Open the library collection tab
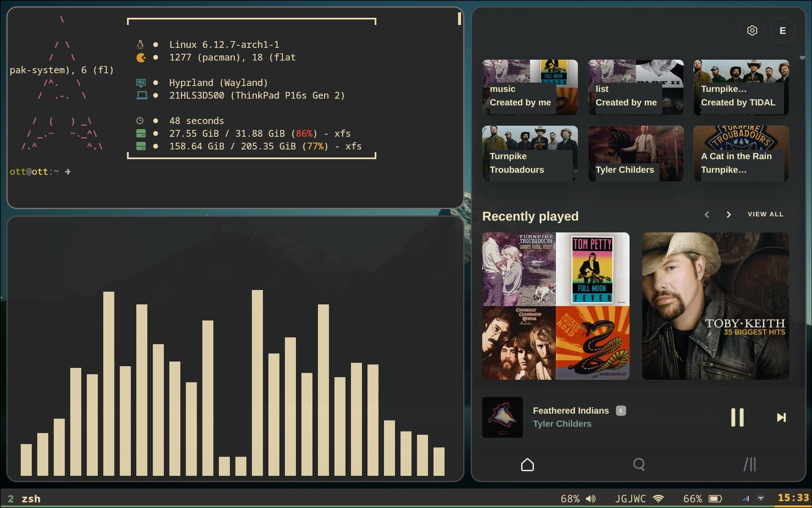This screenshot has height=508, width=812. tap(750, 464)
